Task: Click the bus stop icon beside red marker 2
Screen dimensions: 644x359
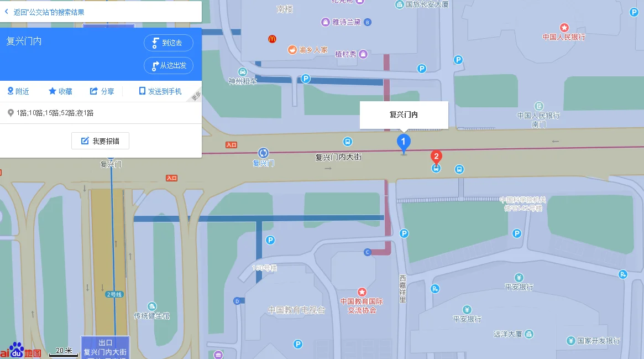Action: [436, 168]
